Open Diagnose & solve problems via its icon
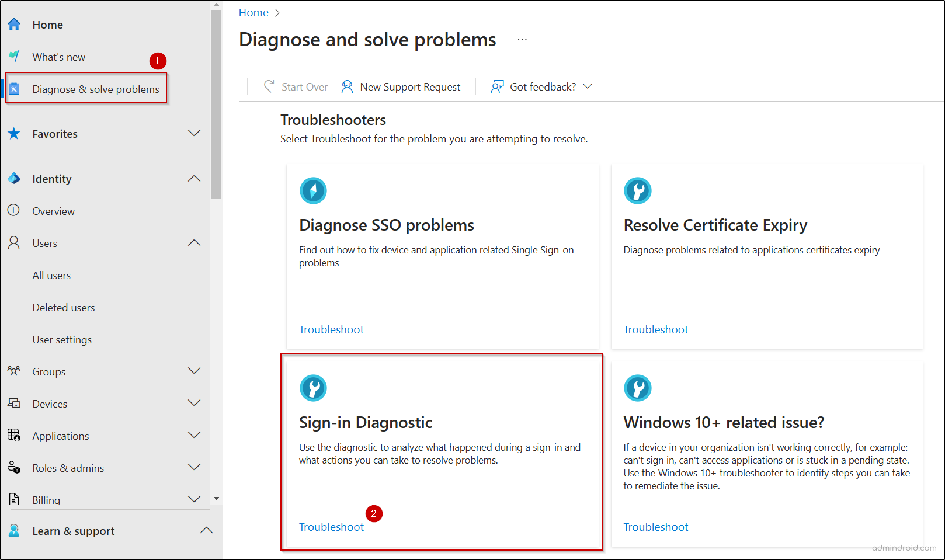Image resolution: width=945 pixels, height=560 pixels. tap(15, 88)
